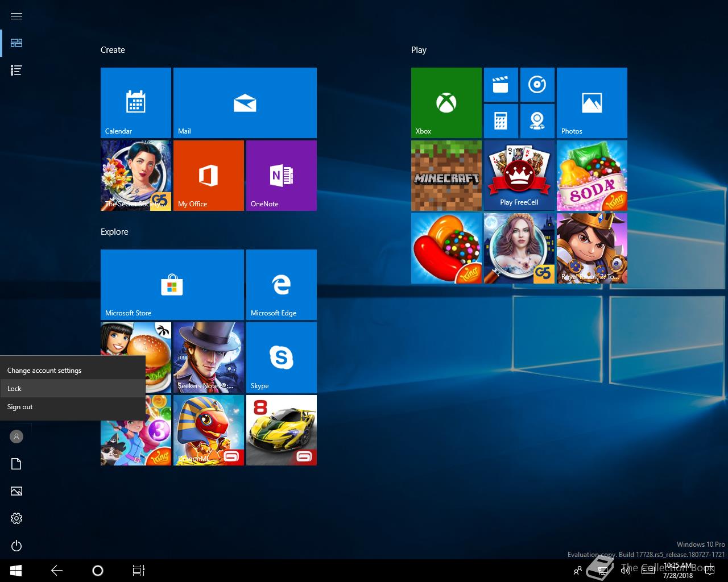The height and width of the screenshot is (582, 728).
Task: Open the Pictures folder icon
Action: [x=16, y=491]
